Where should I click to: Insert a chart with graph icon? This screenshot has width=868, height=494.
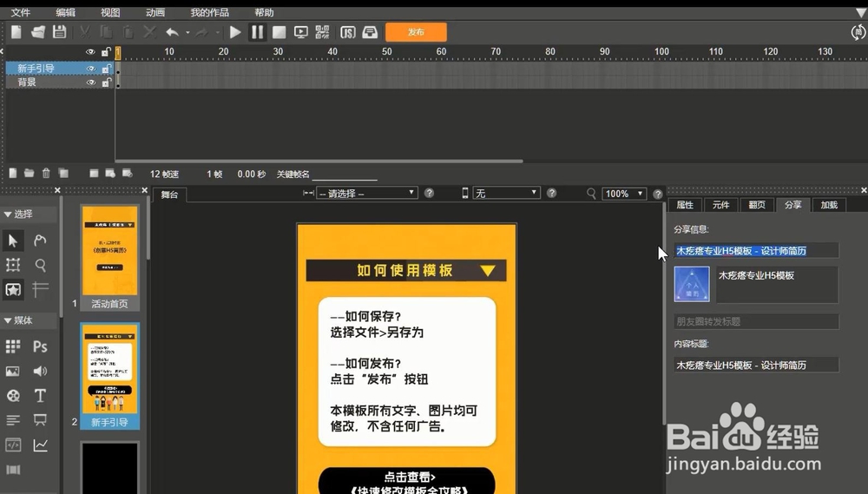[41, 445]
